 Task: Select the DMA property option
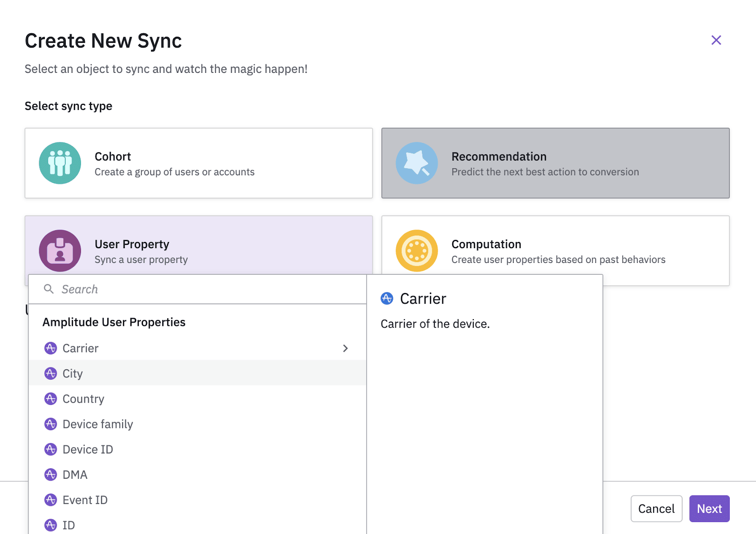coord(75,474)
